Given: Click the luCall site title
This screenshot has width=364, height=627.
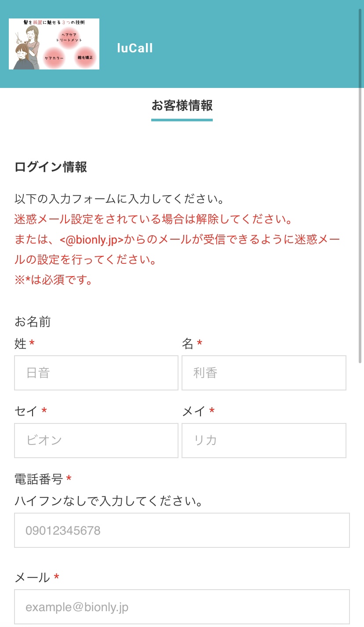Looking at the screenshot, I should pos(135,48).
